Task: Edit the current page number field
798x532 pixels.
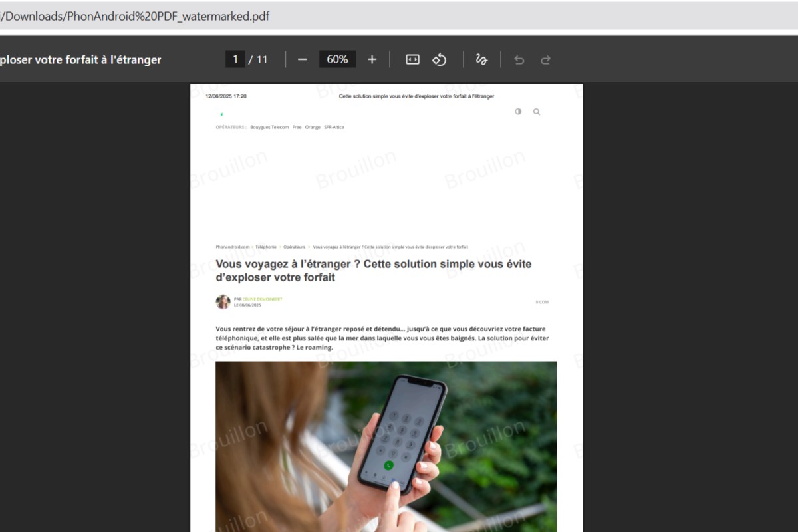Action: [235, 59]
